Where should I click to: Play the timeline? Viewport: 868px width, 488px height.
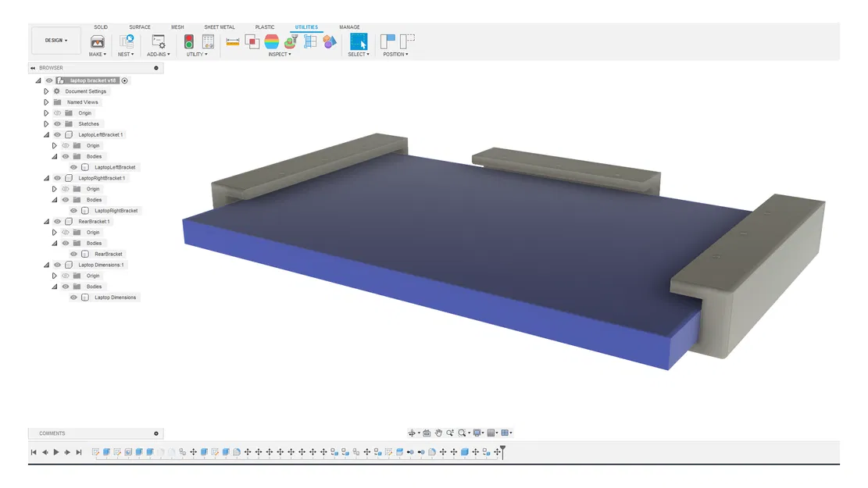click(x=56, y=452)
